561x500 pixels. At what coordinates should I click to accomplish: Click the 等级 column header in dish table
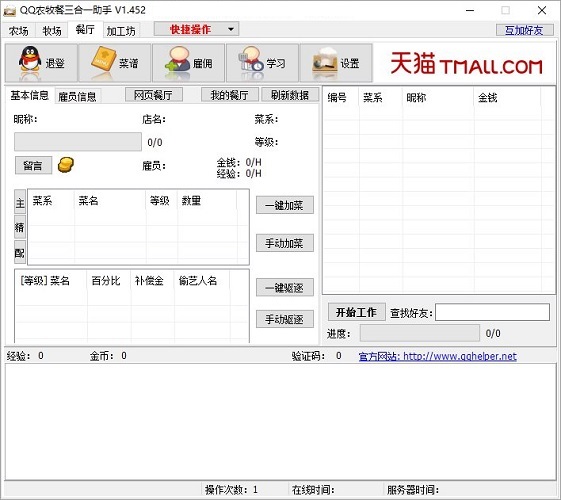click(161, 201)
